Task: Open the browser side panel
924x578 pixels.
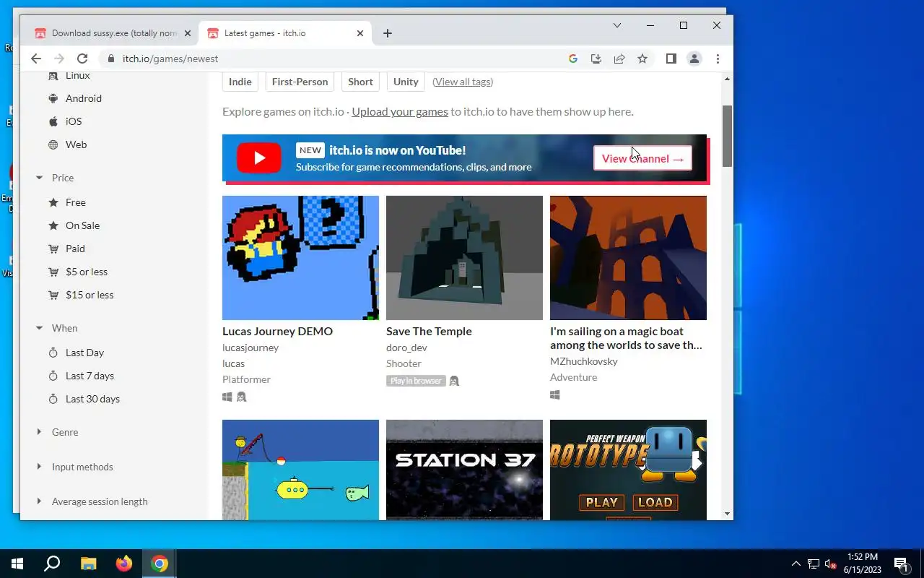Action: (x=671, y=59)
